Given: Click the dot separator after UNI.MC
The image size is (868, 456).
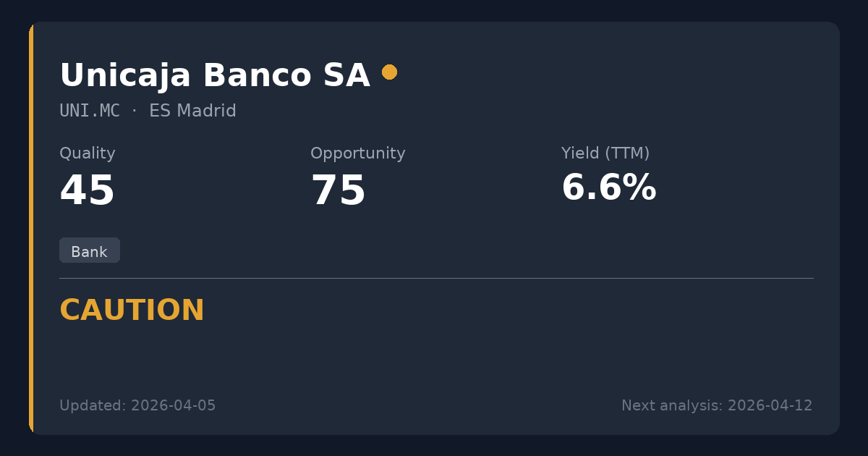Looking at the screenshot, I should click(x=135, y=111).
